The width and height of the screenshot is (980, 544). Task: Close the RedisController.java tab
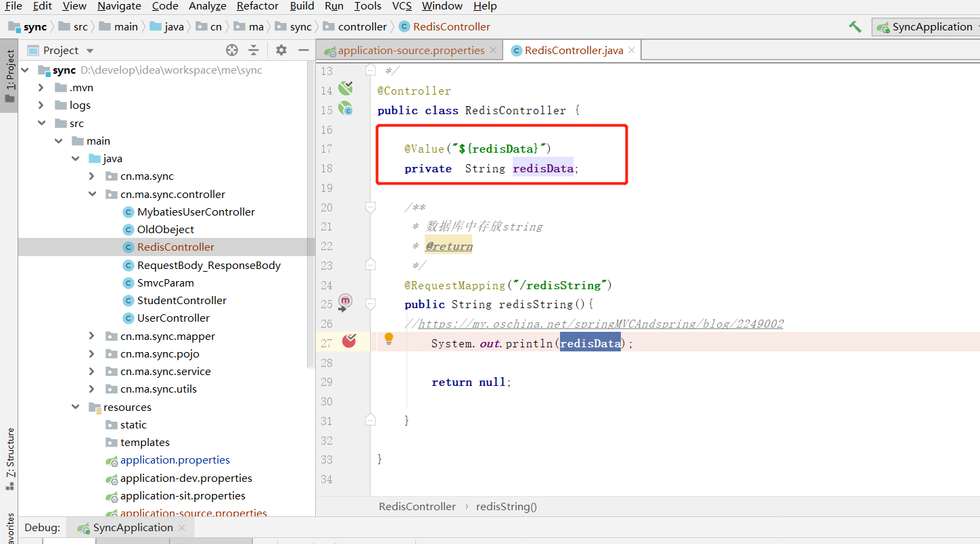[631, 50]
